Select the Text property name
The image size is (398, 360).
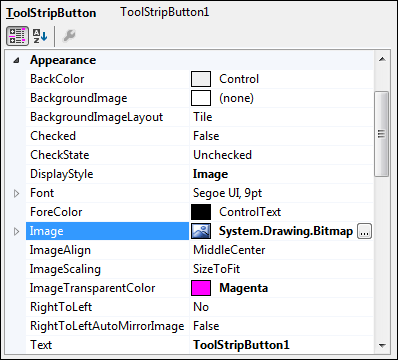pyautogui.click(x=41, y=345)
